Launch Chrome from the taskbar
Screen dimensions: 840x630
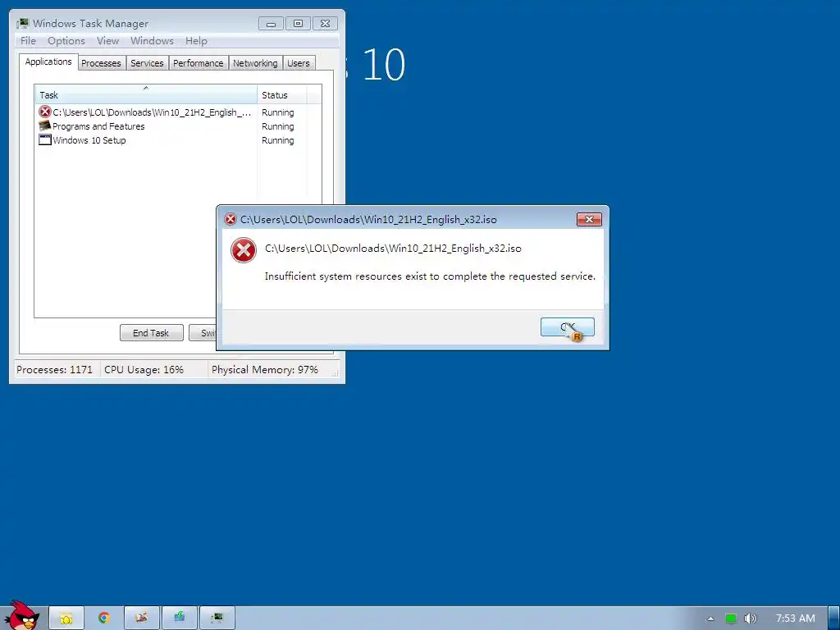104,618
